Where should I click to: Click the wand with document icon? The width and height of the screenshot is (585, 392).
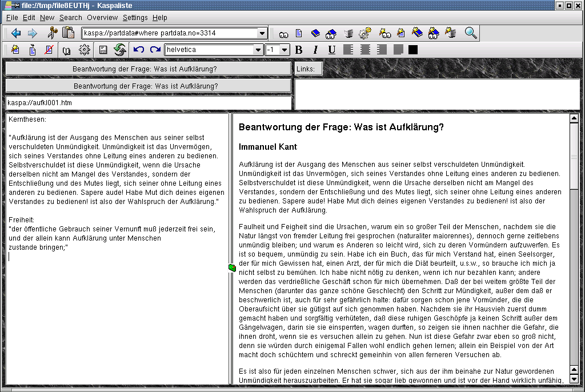point(401,33)
